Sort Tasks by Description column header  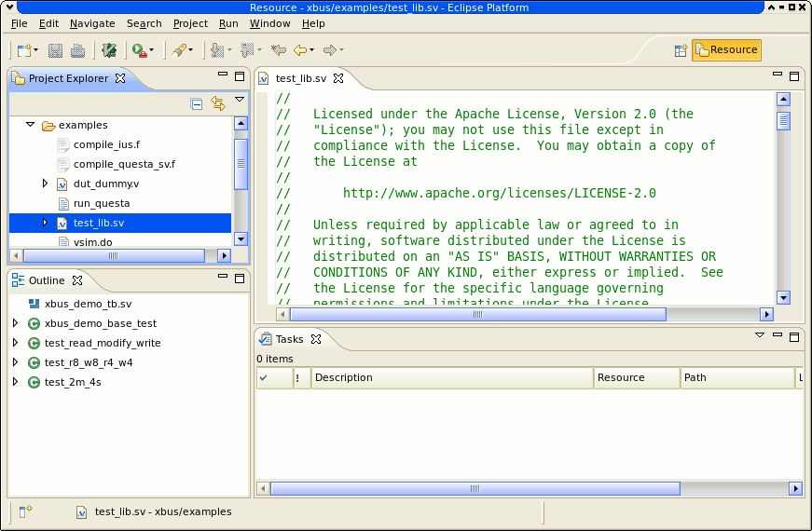(x=452, y=378)
